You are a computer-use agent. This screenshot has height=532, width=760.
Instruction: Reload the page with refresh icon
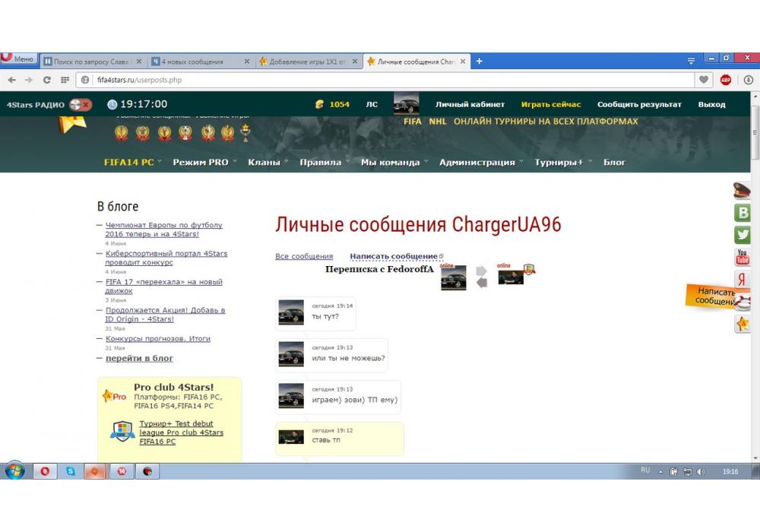click(x=47, y=80)
